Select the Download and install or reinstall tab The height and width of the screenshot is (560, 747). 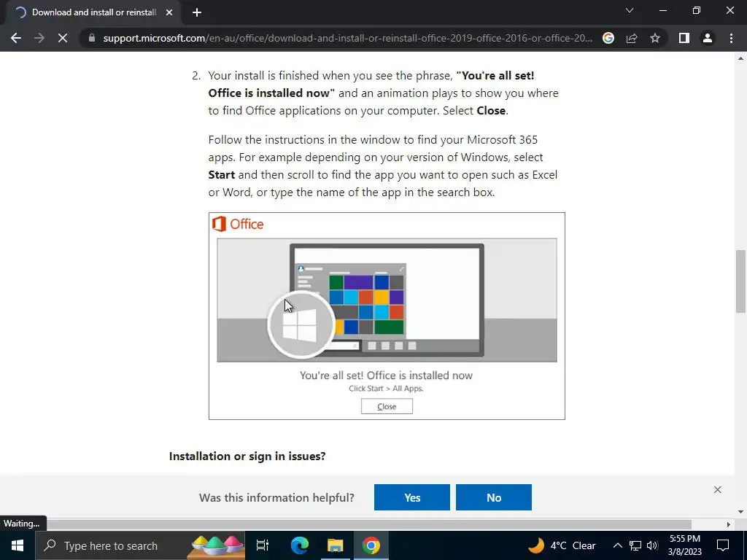pyautogui.click(x=93, y=12)
